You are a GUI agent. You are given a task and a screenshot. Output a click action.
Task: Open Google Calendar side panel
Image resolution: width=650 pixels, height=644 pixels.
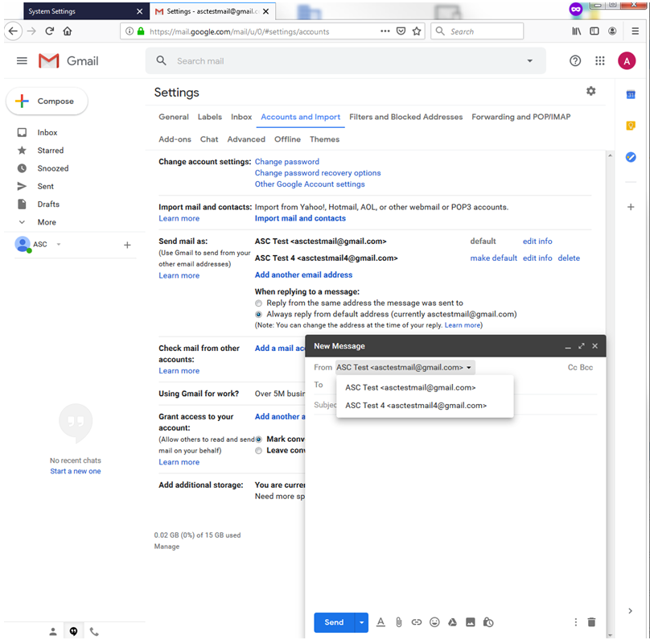(631, 95)
